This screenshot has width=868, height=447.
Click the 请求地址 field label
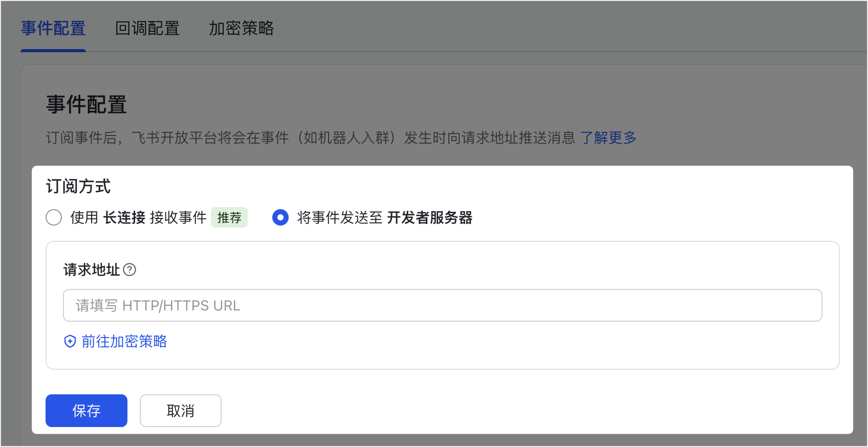[x=92, y=270]
